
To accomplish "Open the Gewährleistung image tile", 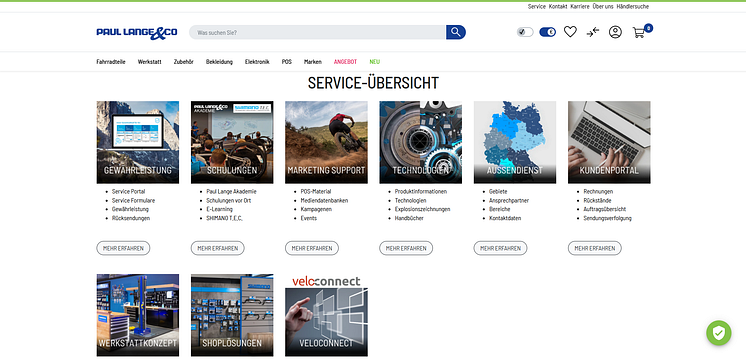I will (x=137, y=142).
